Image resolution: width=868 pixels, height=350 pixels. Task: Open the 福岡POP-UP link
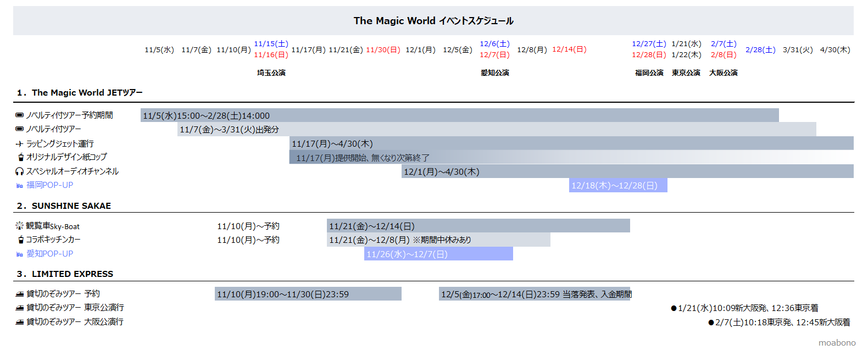49,185
